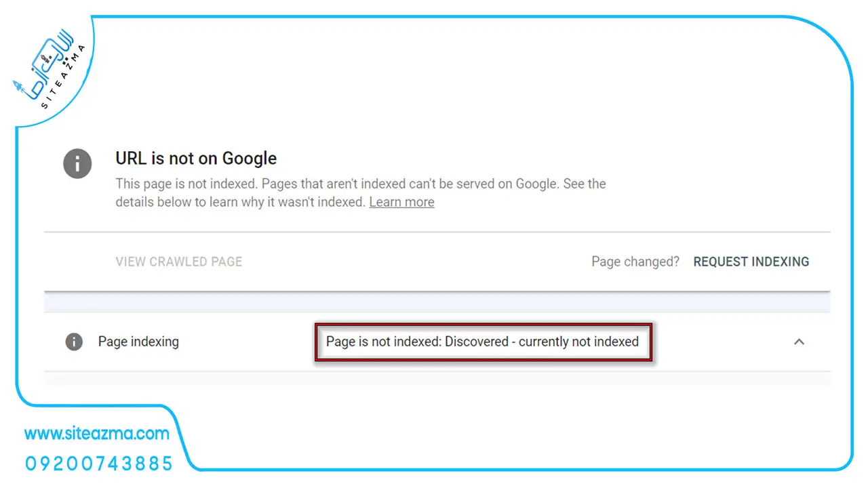This screenshot has width=868, height=488.
Task: Click VIEW CRAWLED PAGE
Action: (179, 262)
